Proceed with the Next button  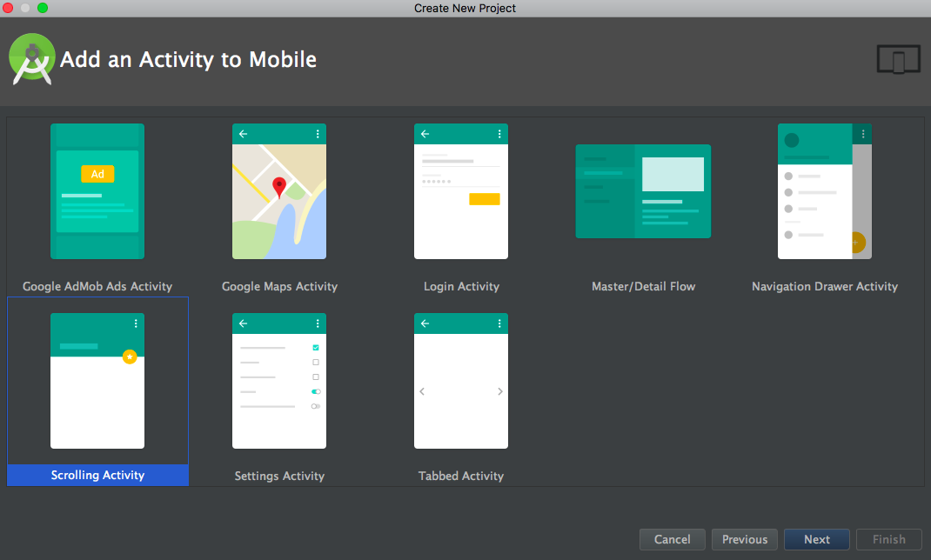[816, 539]
